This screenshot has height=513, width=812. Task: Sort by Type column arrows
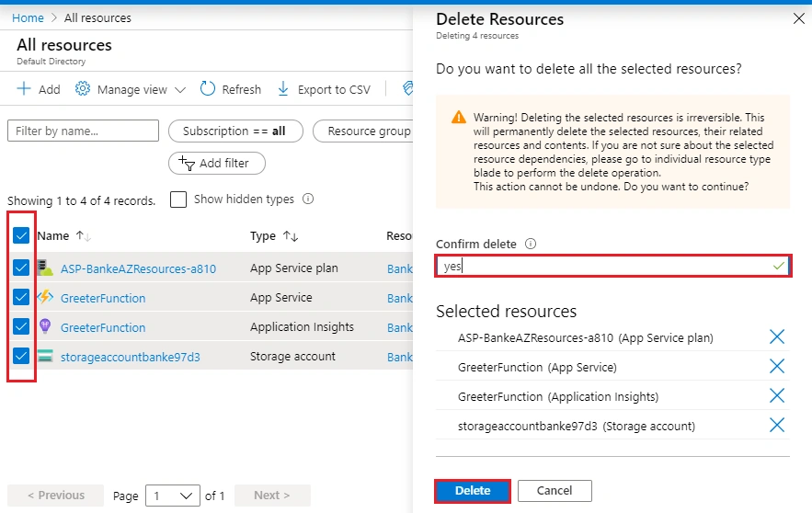(x=291, y=236)
